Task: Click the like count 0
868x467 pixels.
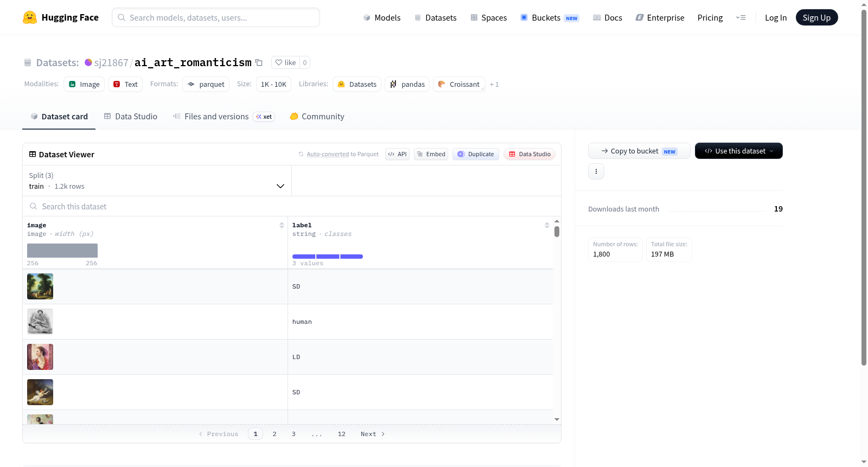Action: point(305,62)
